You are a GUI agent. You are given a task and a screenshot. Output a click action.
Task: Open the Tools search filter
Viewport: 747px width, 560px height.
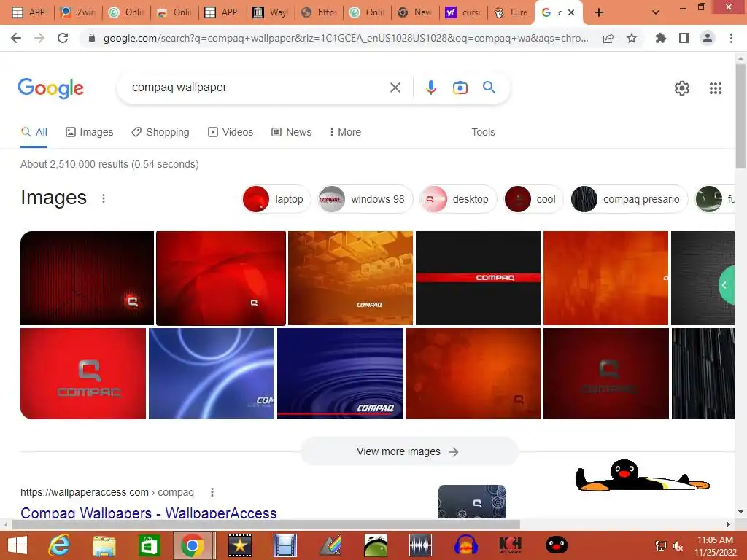[483, 132]
